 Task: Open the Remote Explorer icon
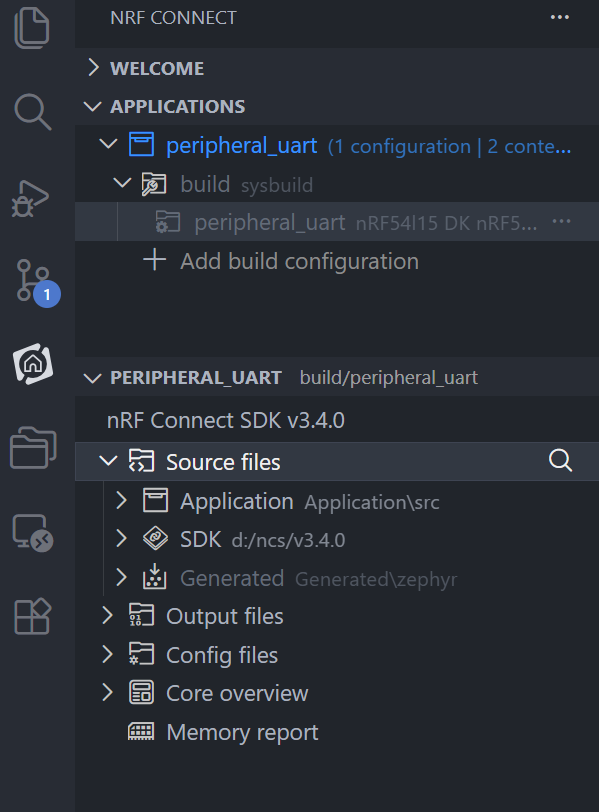pos(33,533)
